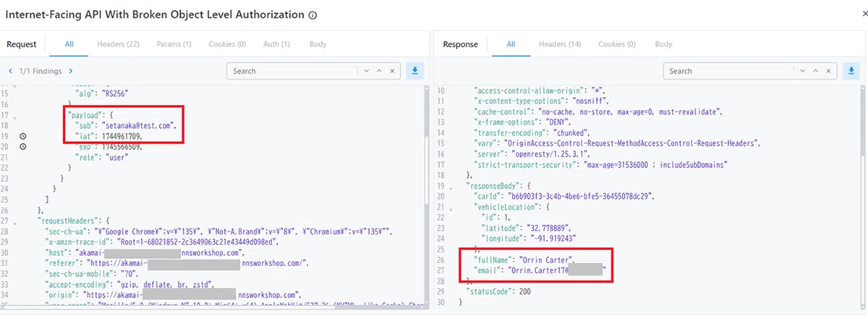
Task: Click the "email" value line
Action: (x=540, y=270)
